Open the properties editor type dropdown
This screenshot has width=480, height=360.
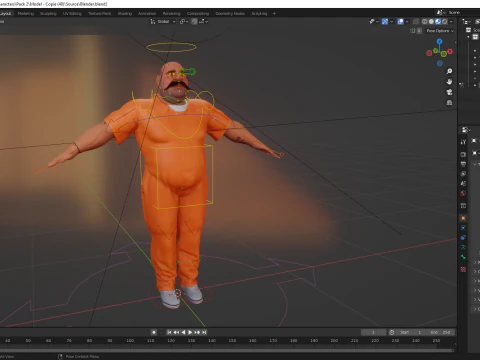pyautogui.click(x=466, y=129)
